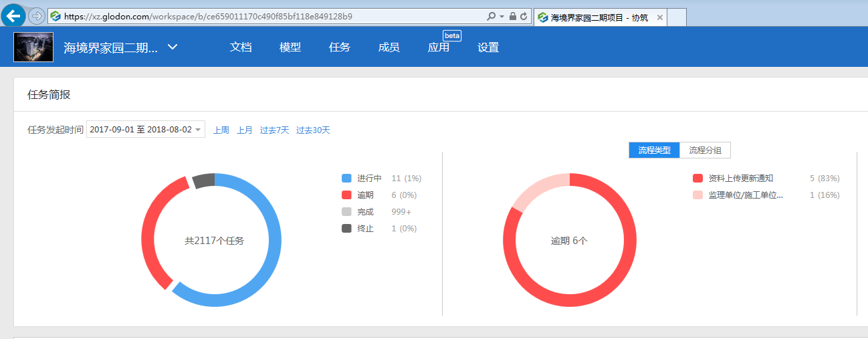This screenshot has height=339, width=868.
Task: Click the Glodon site icon in address bar
Action: pos(56,16)
